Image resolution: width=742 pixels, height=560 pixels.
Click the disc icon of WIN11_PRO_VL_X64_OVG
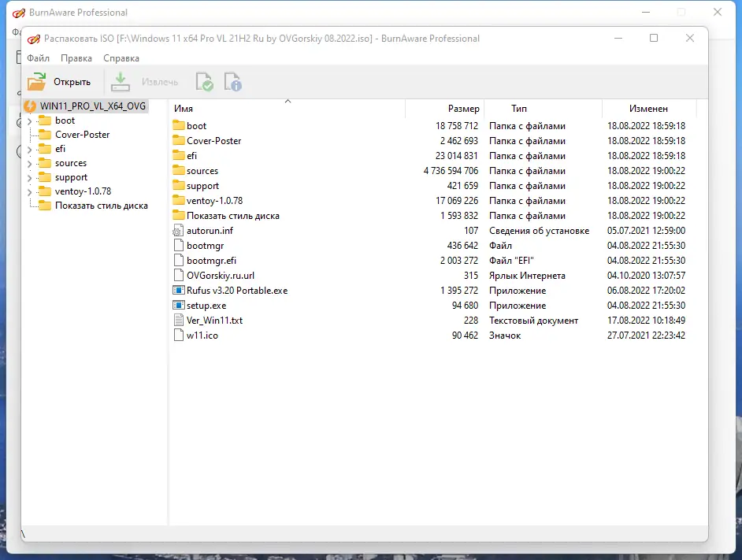30,106
